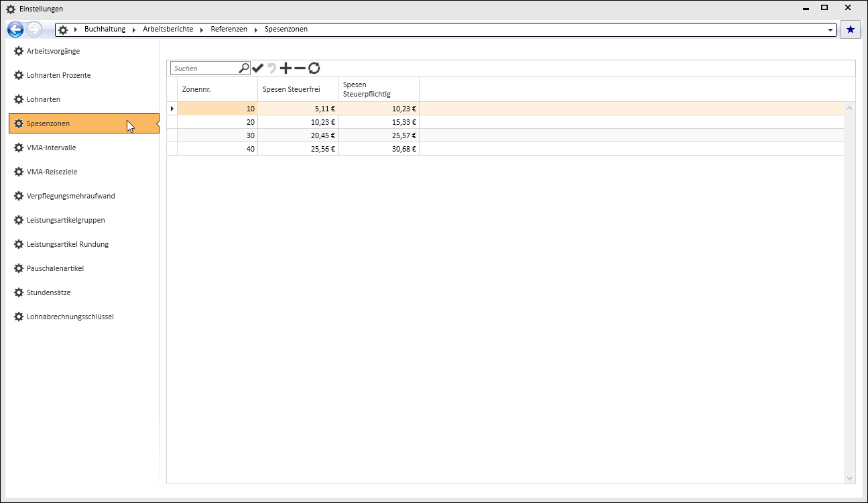868x503 pixels.
Task: Sort by Zonennr. column header
Action: (x=216, y=89)
